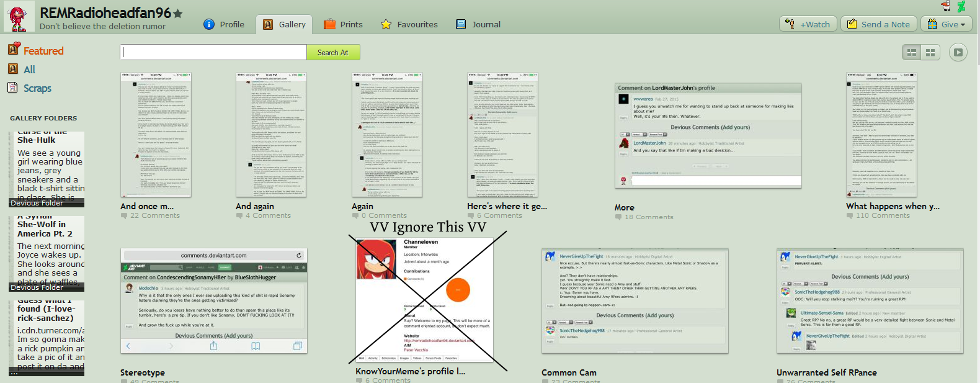Click the 'And again' title text
The height and width of the screenshot is (383, 980).
(255, 206)
